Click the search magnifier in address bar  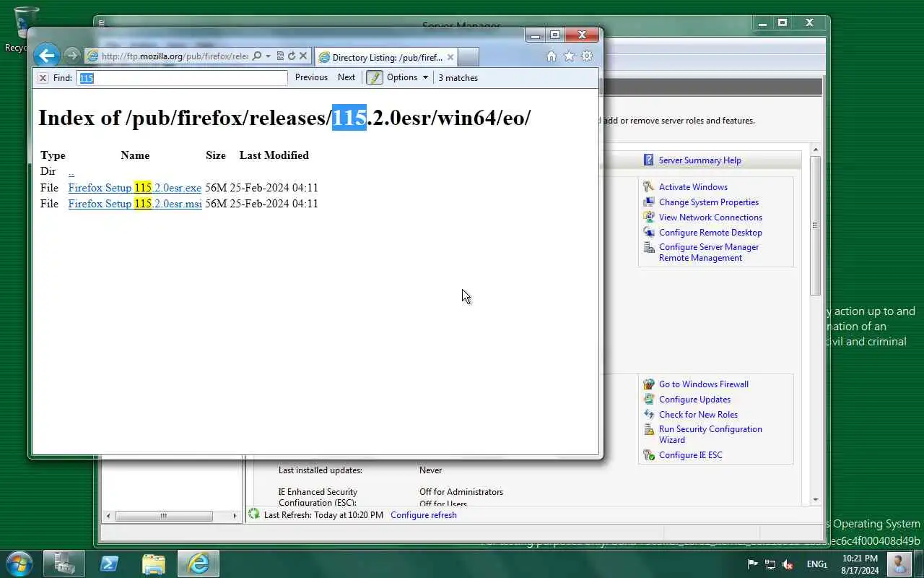(256, 56)
